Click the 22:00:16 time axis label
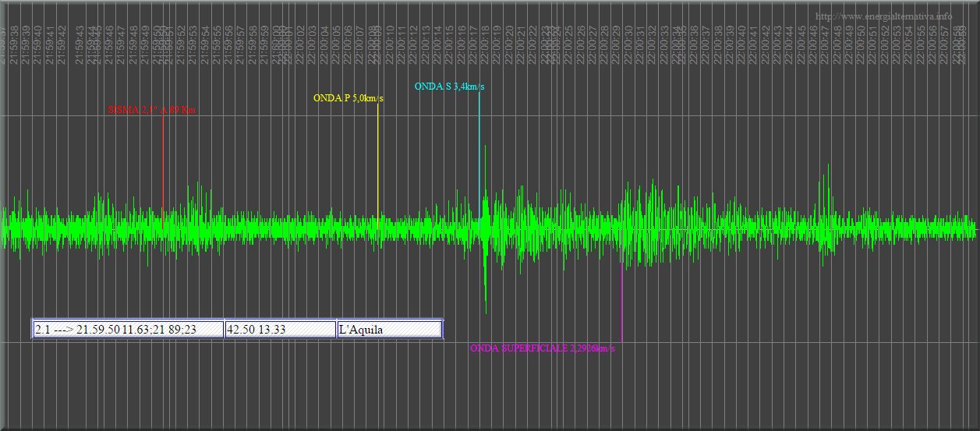 click(x=462, y=44)
